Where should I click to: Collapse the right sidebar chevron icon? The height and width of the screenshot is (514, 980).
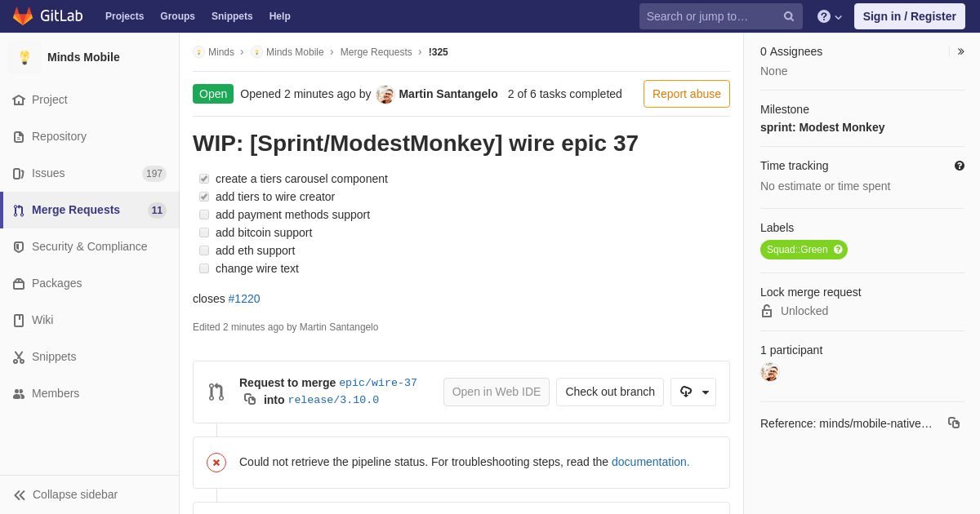pos(960,51)
